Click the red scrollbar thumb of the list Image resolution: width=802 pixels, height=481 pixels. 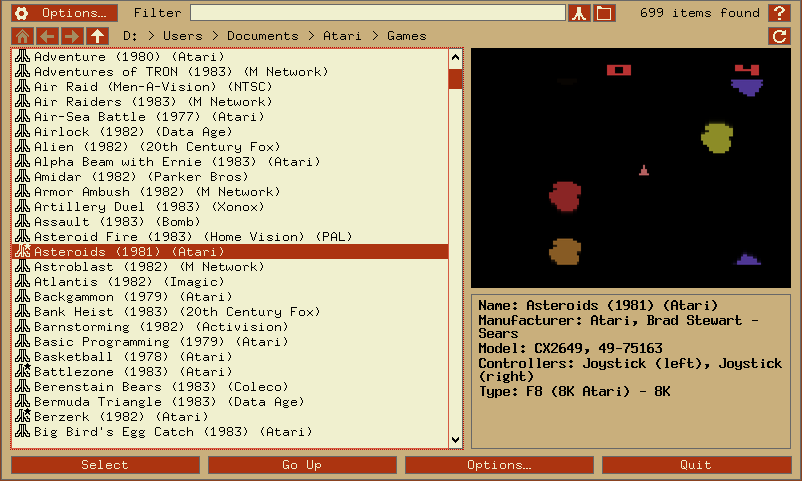point(455,79)
